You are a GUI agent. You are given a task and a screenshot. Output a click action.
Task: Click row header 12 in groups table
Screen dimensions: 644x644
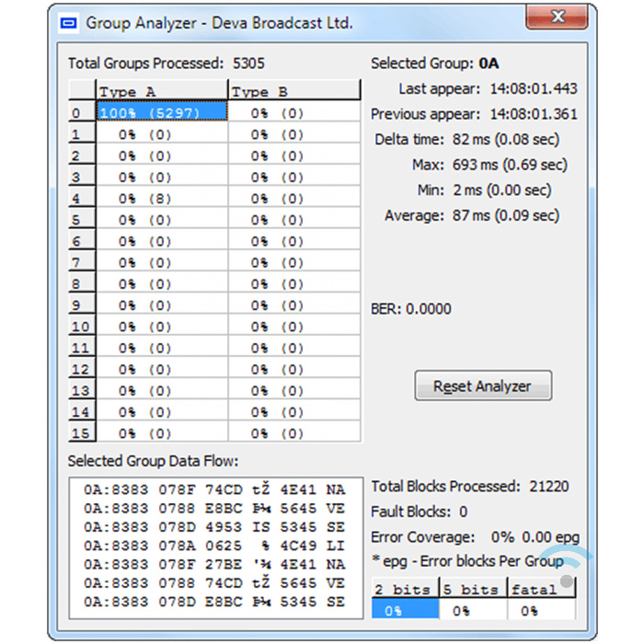click(x=82, y=368)
